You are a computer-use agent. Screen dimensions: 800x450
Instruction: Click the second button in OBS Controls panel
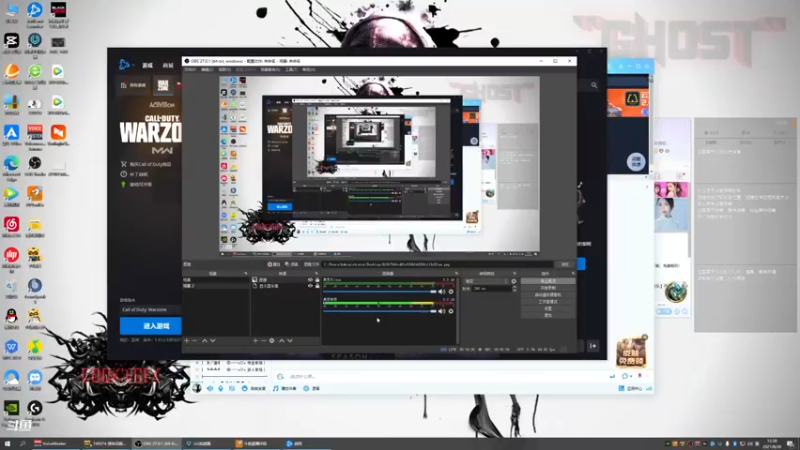pos(548,288)
